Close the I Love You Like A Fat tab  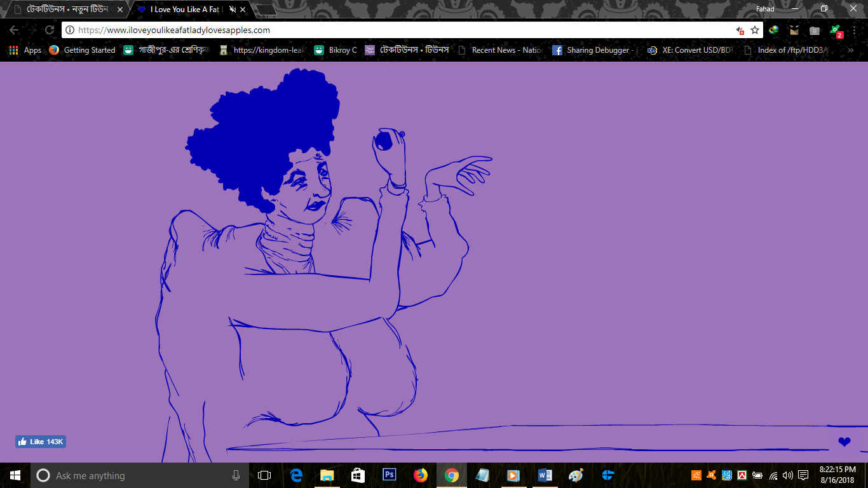tap(243, 10)
